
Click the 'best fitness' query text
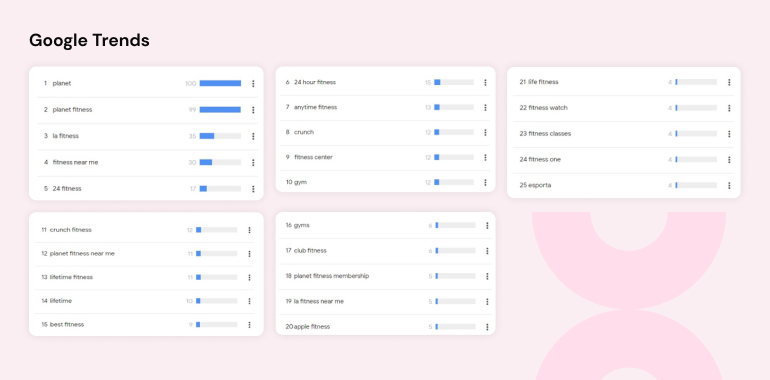pos(67,325)
